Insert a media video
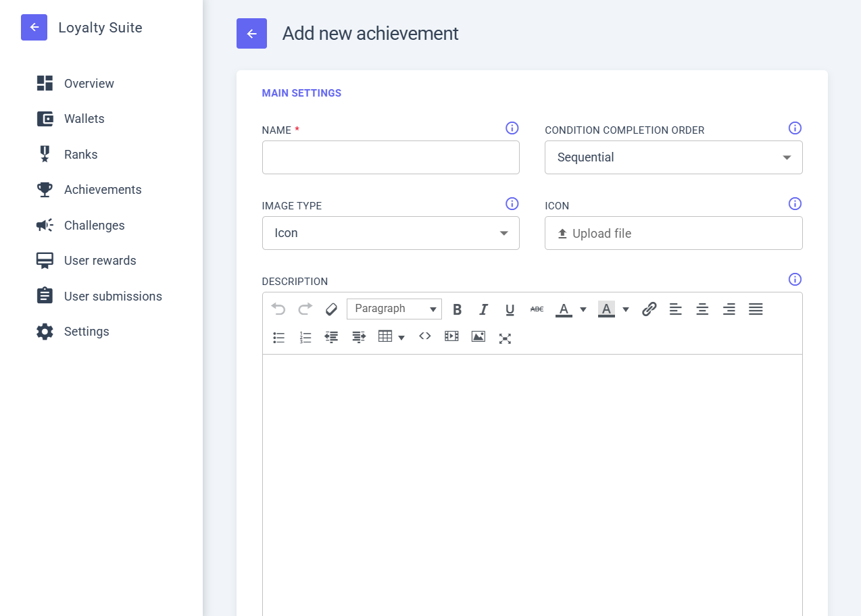This screenshot has height=616, width=861. click(451, 336)
